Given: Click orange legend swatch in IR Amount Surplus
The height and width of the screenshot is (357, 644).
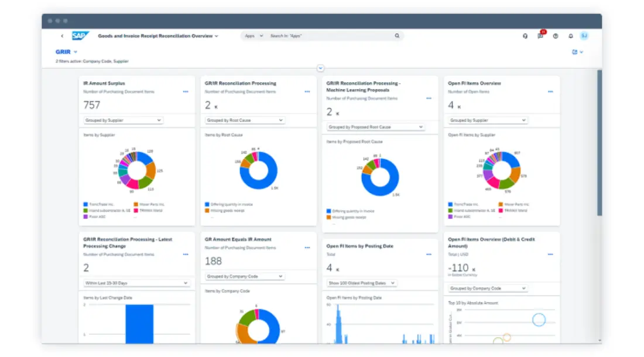Looking at the screenshot, I should (136, 204).
